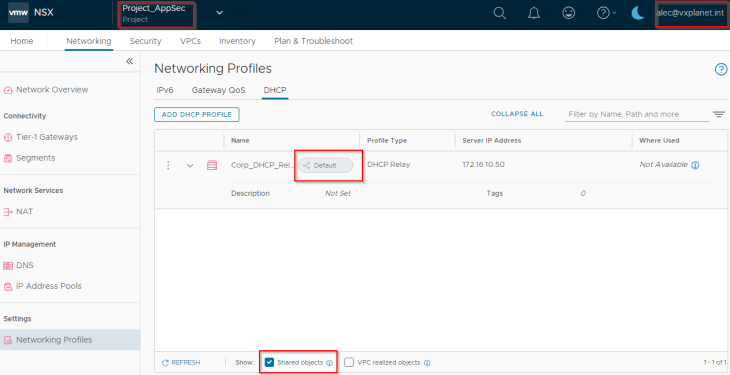Switch to the Security tab

[x=145, y=41]
